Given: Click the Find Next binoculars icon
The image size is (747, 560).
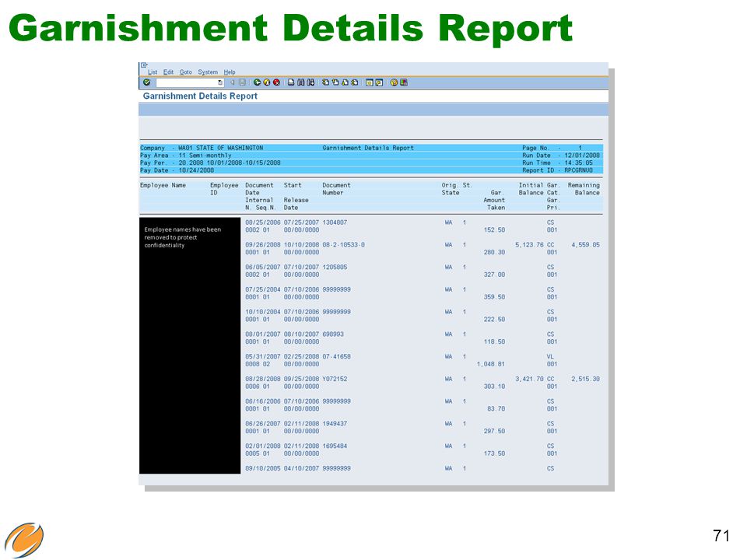Looking at the screenshot, I should click(x=310, y=82).
